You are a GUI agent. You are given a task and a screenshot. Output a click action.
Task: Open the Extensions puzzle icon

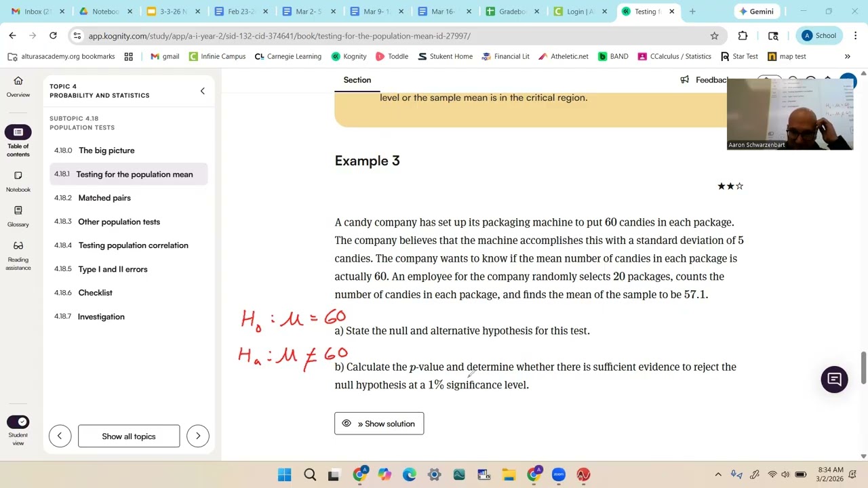pyautogui.click(x=743, y=36)
